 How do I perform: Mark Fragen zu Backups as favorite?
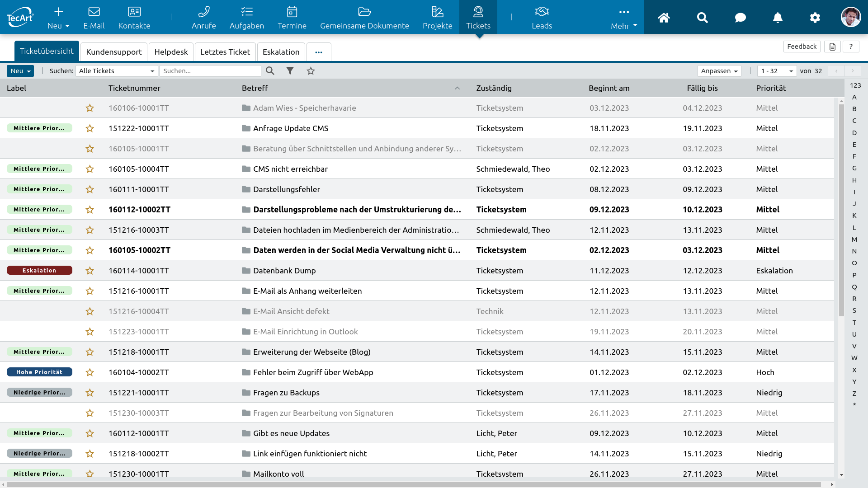click(x=90, y=393)
